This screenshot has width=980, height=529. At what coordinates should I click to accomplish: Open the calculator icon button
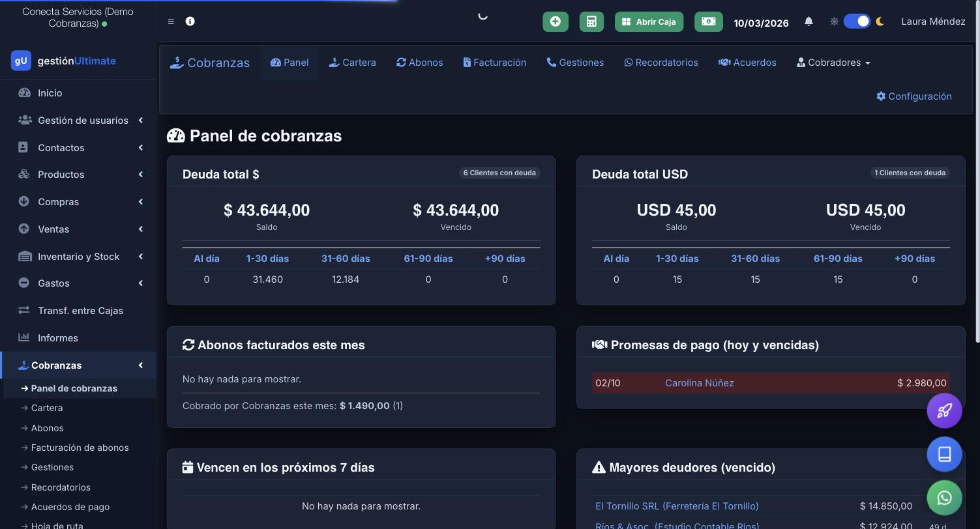pos(591,21)
